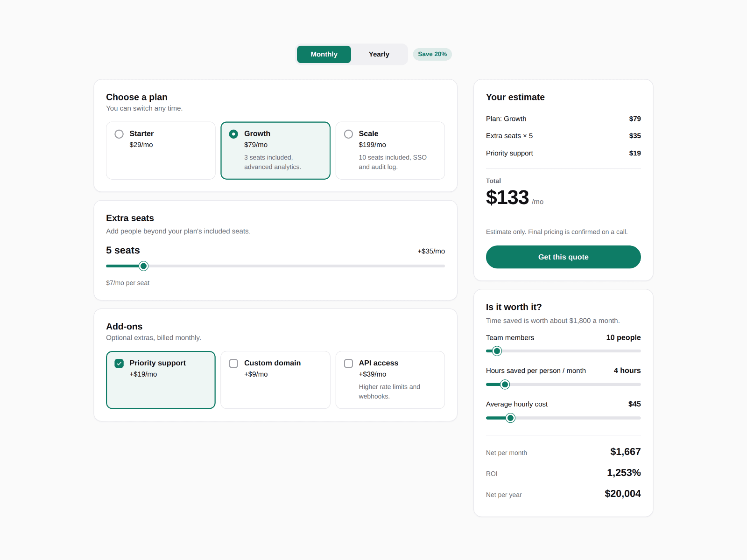The height and width of the screenshot is (560, 747).
Task: Click the Average hourly cost slider handle
Action: click(x=511, y=418)
